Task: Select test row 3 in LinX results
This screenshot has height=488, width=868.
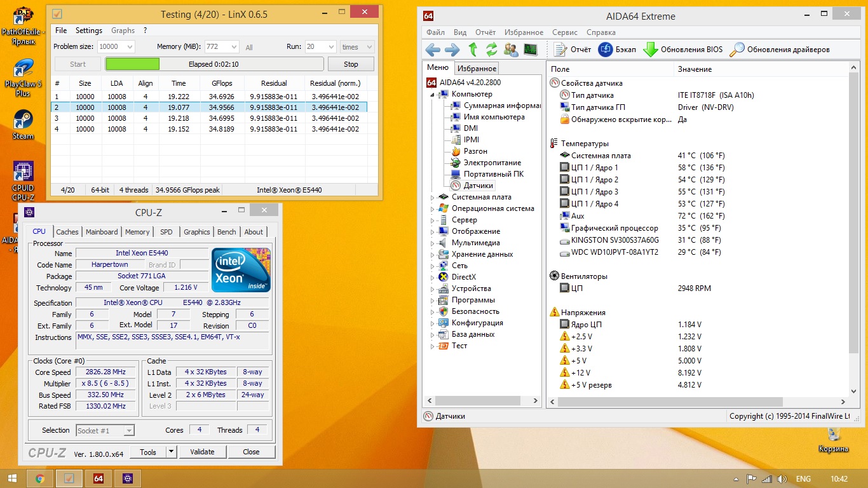Action: pyautogui.click(x=210, y=118)
